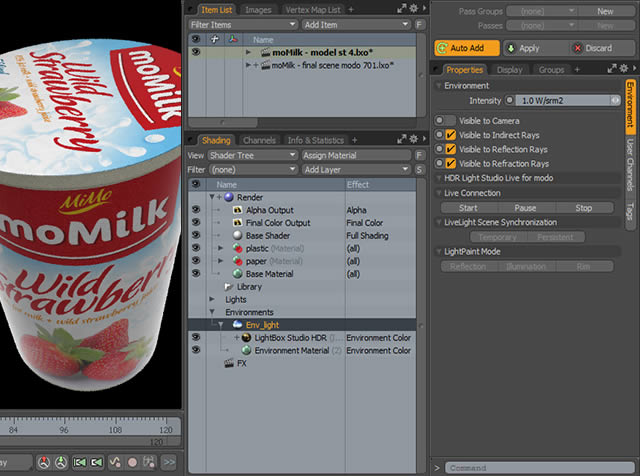Viewport: 640px width, 476px height.
Task: Click the Auto Add button
Action: pyautogui.click(x=467, y=48)
